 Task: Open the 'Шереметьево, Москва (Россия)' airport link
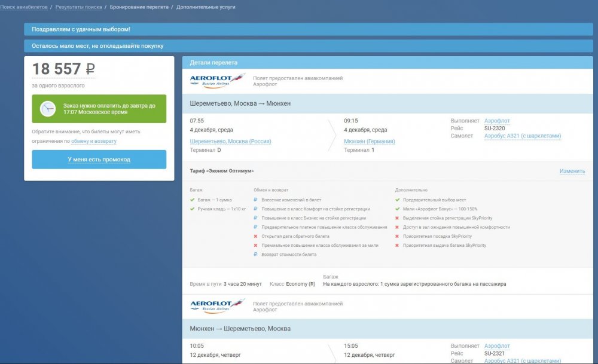[230, 141]
